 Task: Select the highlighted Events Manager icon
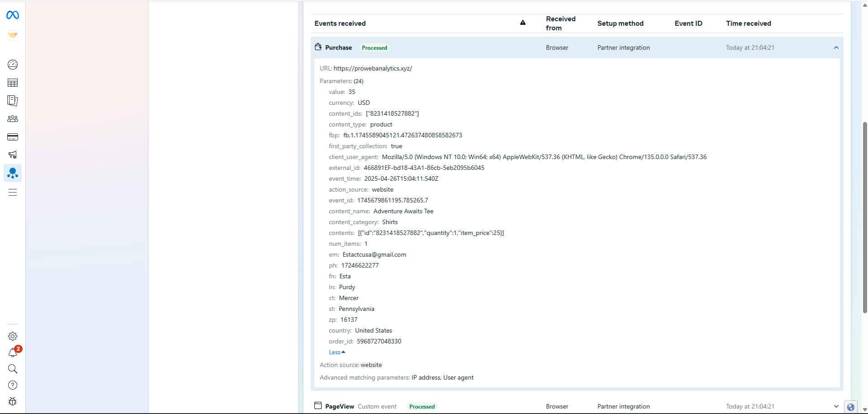point(13,173)
